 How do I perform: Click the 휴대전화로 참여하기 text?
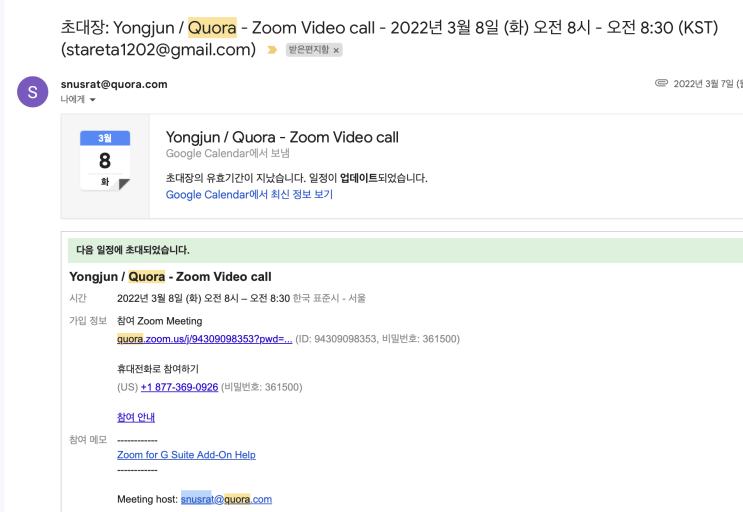pyautogui.click(x=158, y=369)
